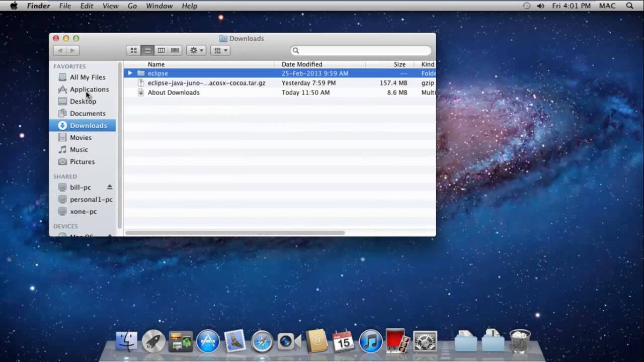Launch Launchpad rocket icon in Dock
644x362 pixels.
coord(153,341)
